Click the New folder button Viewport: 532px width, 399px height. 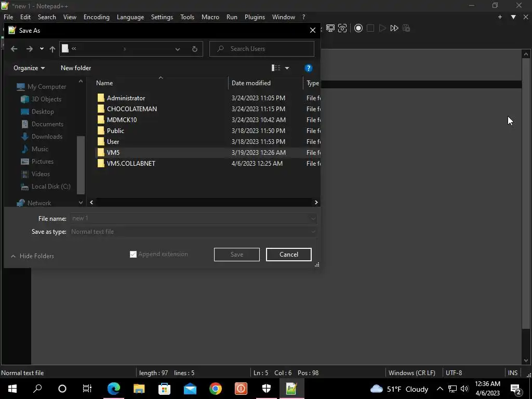76,68
